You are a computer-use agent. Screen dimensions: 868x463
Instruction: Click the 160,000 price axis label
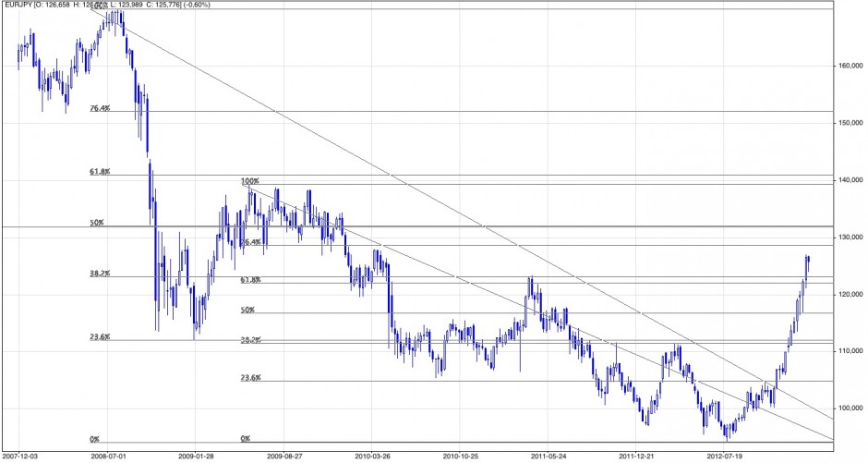point(849,66)
